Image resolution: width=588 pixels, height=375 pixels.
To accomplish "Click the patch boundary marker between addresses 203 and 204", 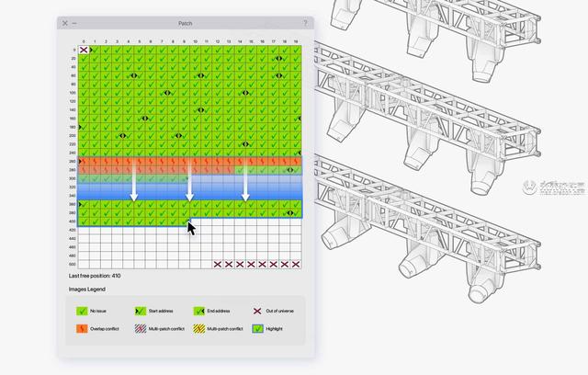I will click(123, 136).
